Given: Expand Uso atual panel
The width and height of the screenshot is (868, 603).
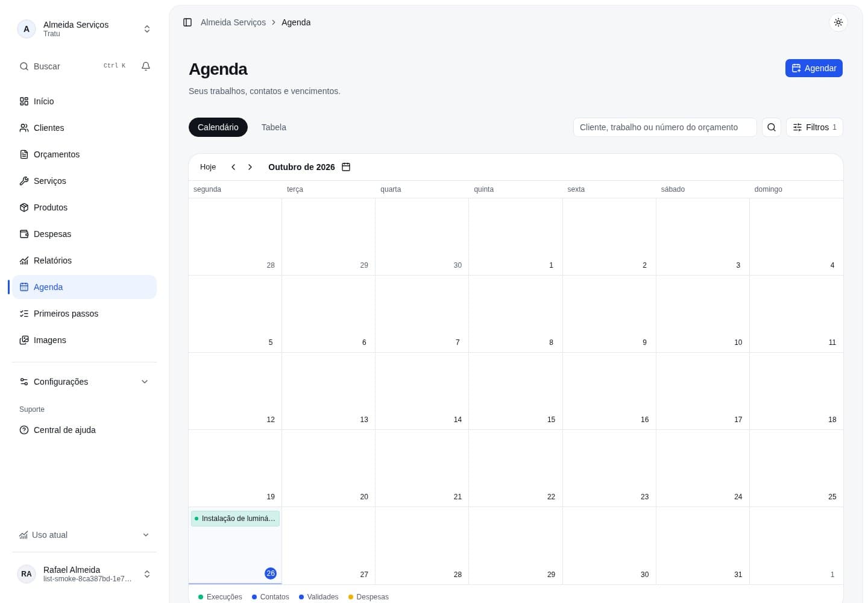Looking at the screenshot, I should [84, 535].
